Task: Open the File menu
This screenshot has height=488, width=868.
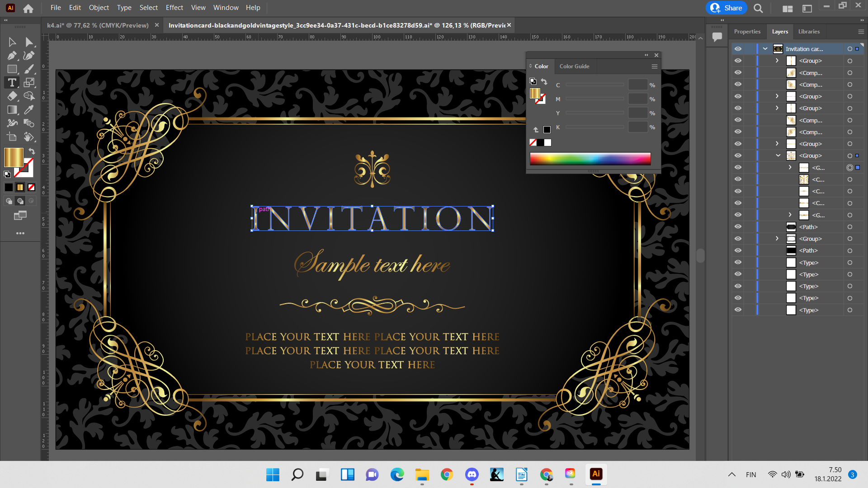Action: tap(56, 8)
